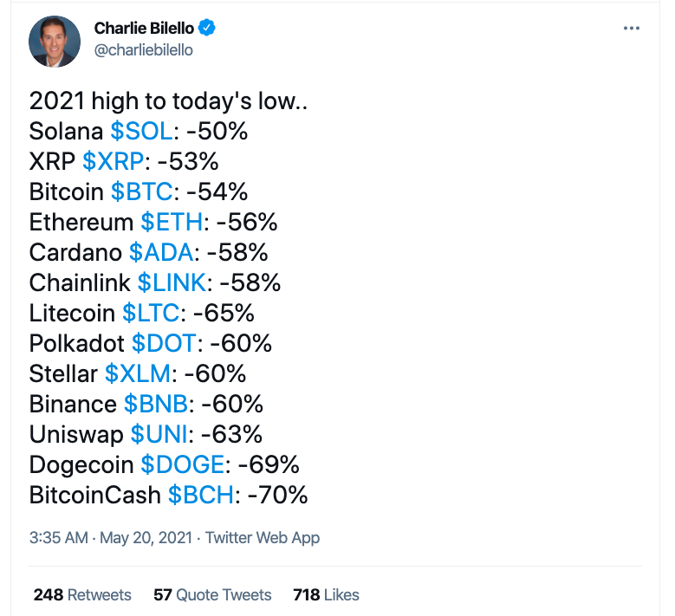
Task: Open the $SOL cashtag
Action: coord(141,132)
